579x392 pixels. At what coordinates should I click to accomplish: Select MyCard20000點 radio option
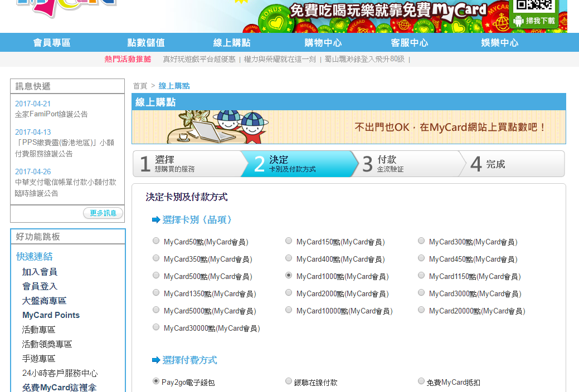pyautogui.click(x=421, y=310)
